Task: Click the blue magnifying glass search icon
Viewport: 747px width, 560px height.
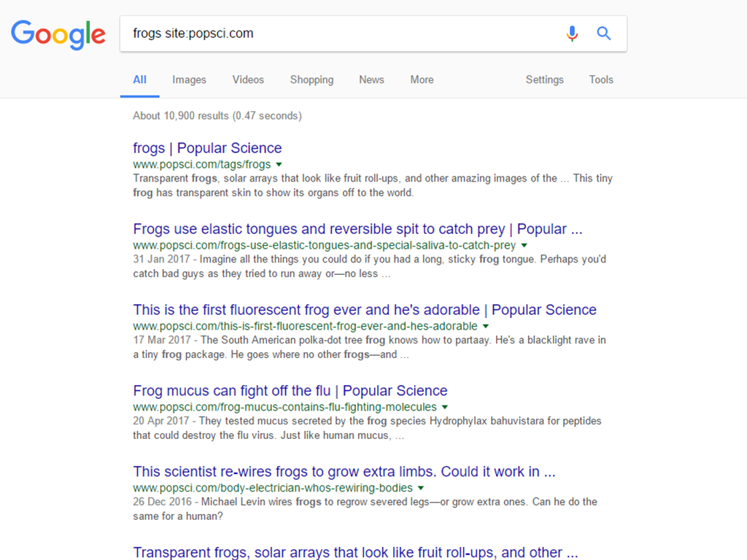Action: (x=604, y=34)
